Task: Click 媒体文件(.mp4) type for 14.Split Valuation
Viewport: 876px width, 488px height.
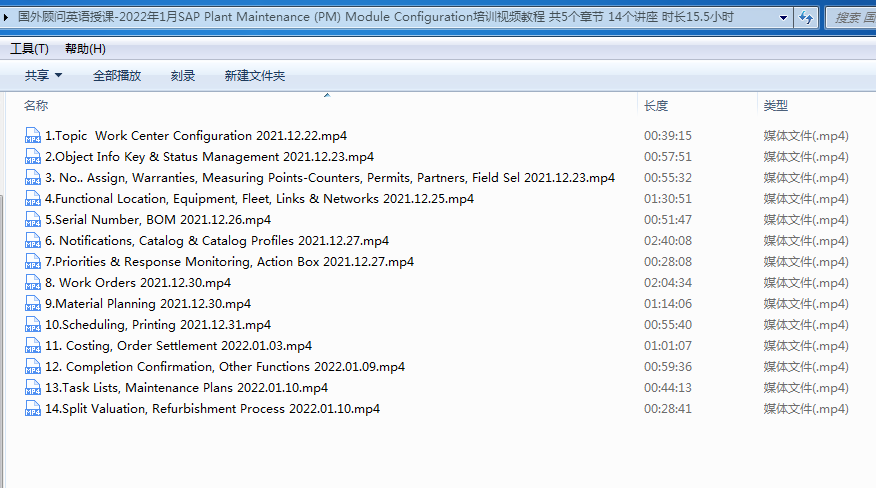Action: click(x=806, y=409)
